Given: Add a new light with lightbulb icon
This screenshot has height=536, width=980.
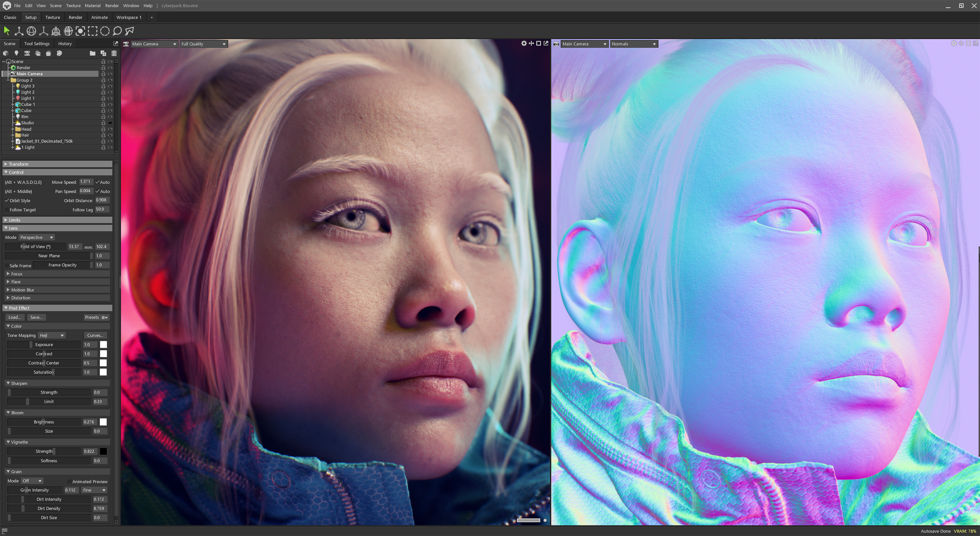Looking at the screenshot, I should tap(16, 53).
